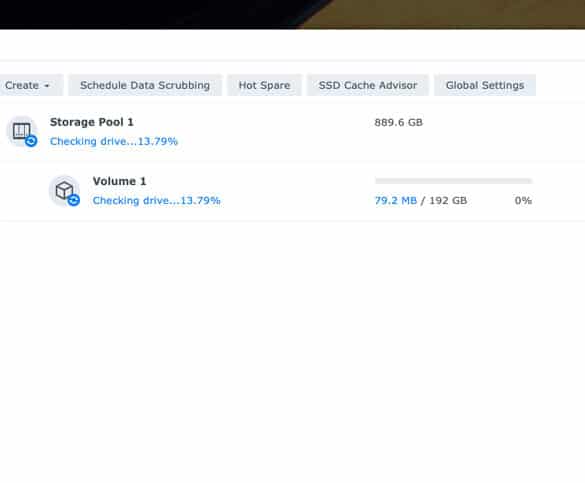This screenshot has height=483, width=585.
Task: Launch SSD Cache Advisor
Action: (368, 85)
